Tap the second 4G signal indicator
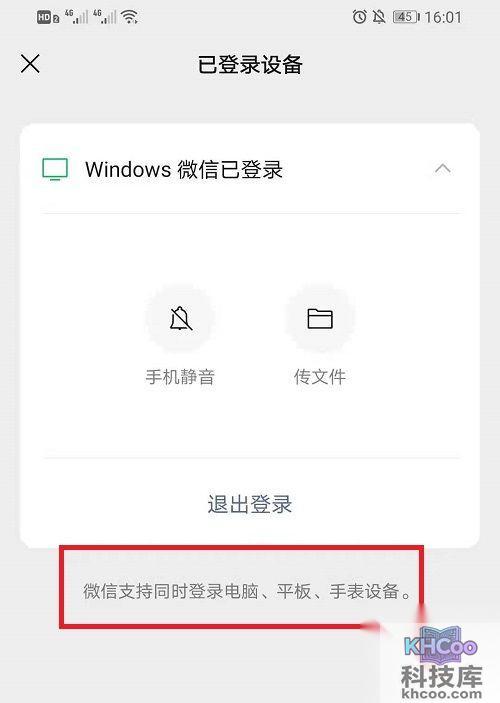 105,17
